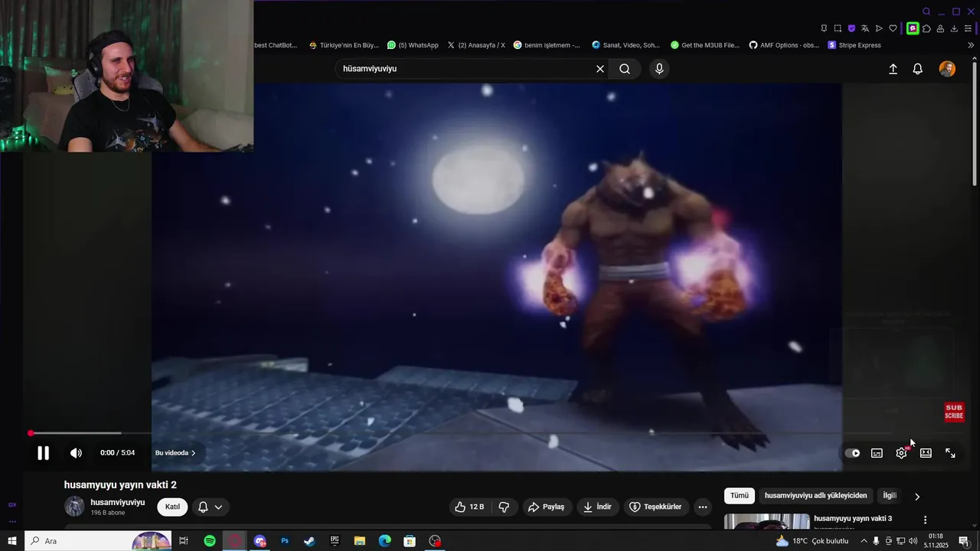Open the upload/create button
The height and width of the screenshot is (551, 980).
893,69
